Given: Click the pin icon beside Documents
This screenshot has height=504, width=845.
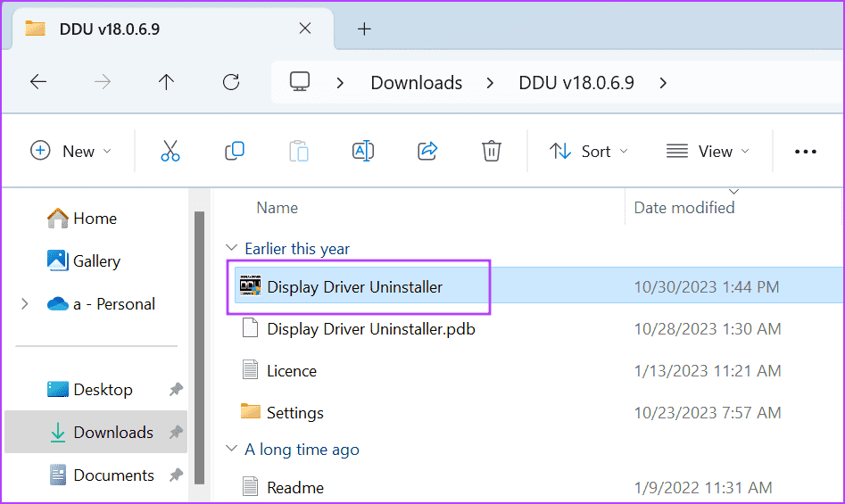Looking at the screenshot, I should pos(176,475).
